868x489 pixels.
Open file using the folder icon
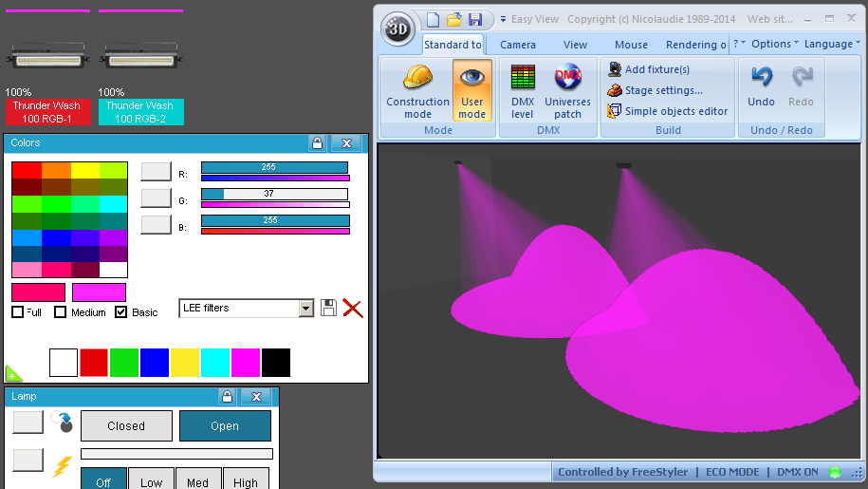pos(454,20)
